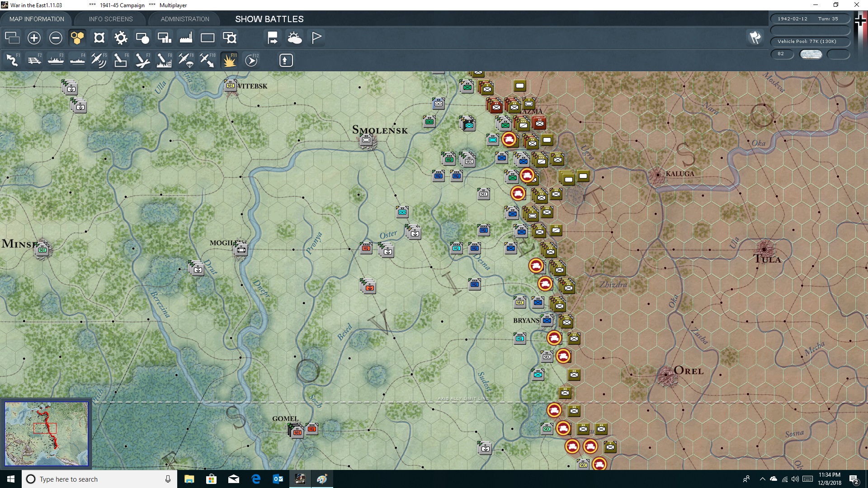Toggle the hex grid display button
The height and width of the screenshot is (488, 868).
click(77, 38)
